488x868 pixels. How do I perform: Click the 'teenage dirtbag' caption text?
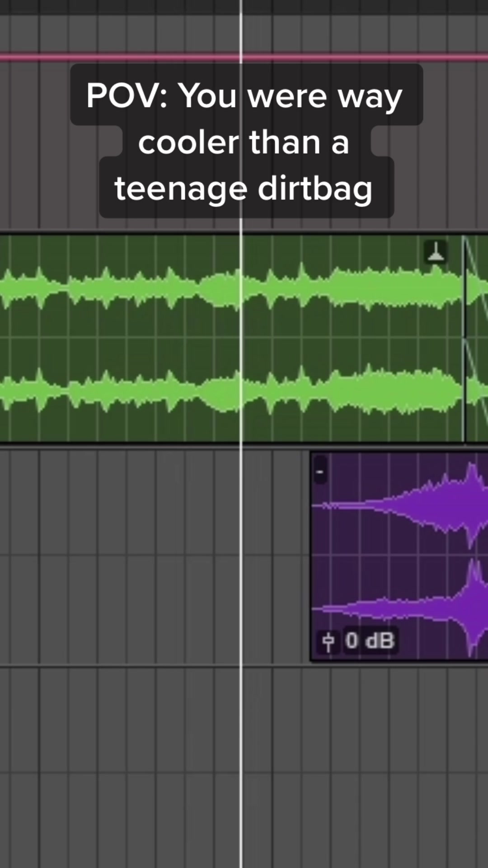[x=244, y=189]
